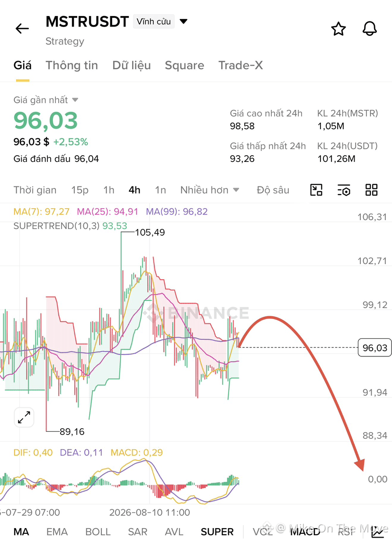Click the large 96,03 last price
The width and height of the screenshot is (392, 540).
[x=46, y=121]
